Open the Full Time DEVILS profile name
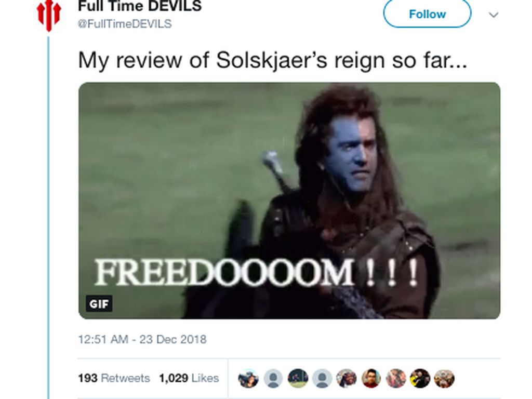Image resolution: width=532 pixels, height=399 pixels. tap(140, 6)
